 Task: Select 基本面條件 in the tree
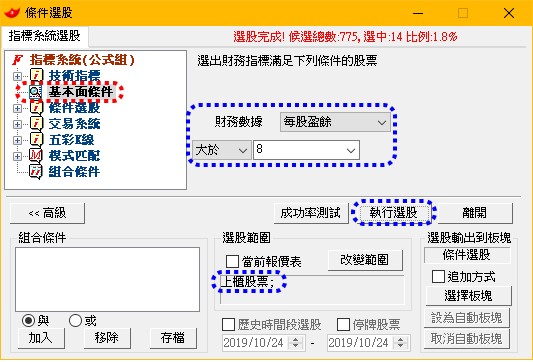click(x=81, y=92)
